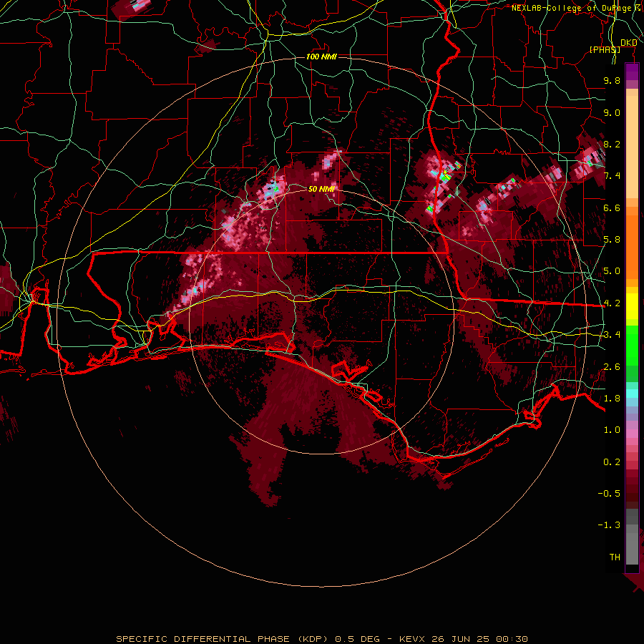Click the "50 NMI" range ring label
The image size is (644, 644).
tap(321, 189)
